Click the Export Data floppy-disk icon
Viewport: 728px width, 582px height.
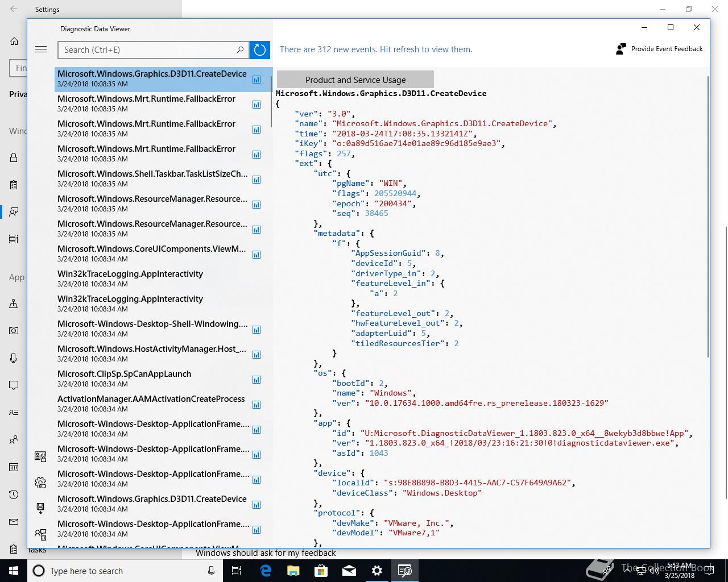[40, 508]
